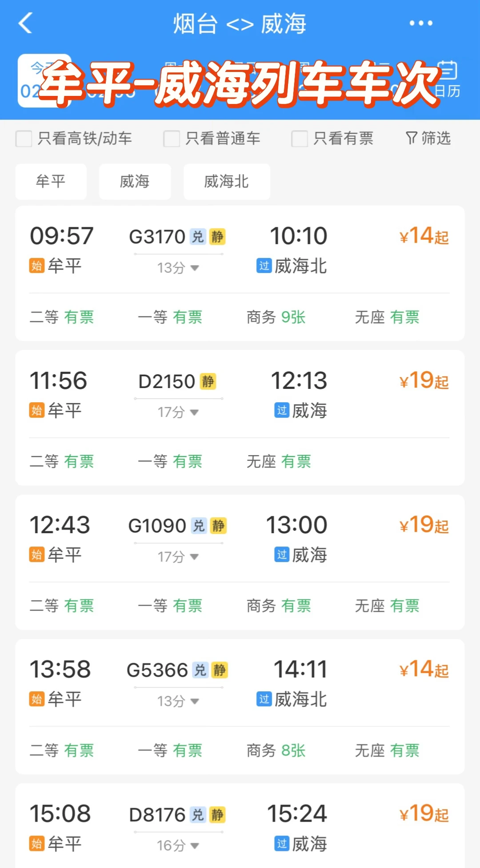Image resolution: width=480 pixels, height=868 pixels.
Task: Tap the 静 quiet-car badge on D2150
Action: click(208, 381)
